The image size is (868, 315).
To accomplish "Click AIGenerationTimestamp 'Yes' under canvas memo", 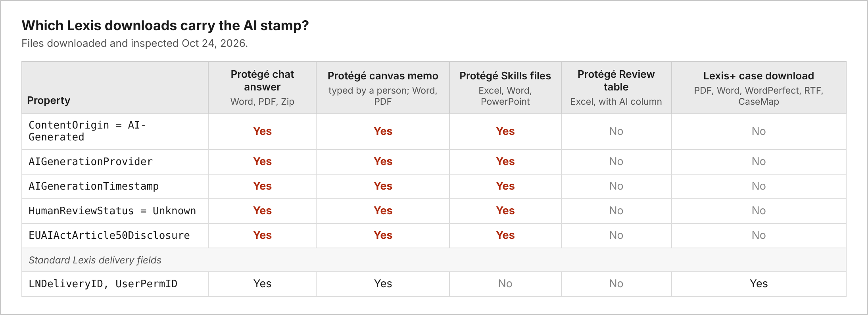I will point(383,186).
